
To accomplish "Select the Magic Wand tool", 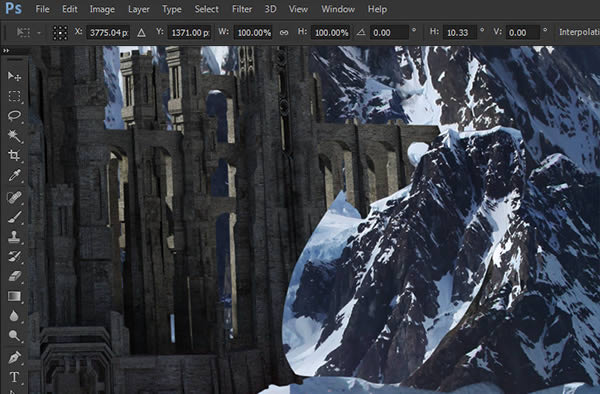I will (14, 135).
